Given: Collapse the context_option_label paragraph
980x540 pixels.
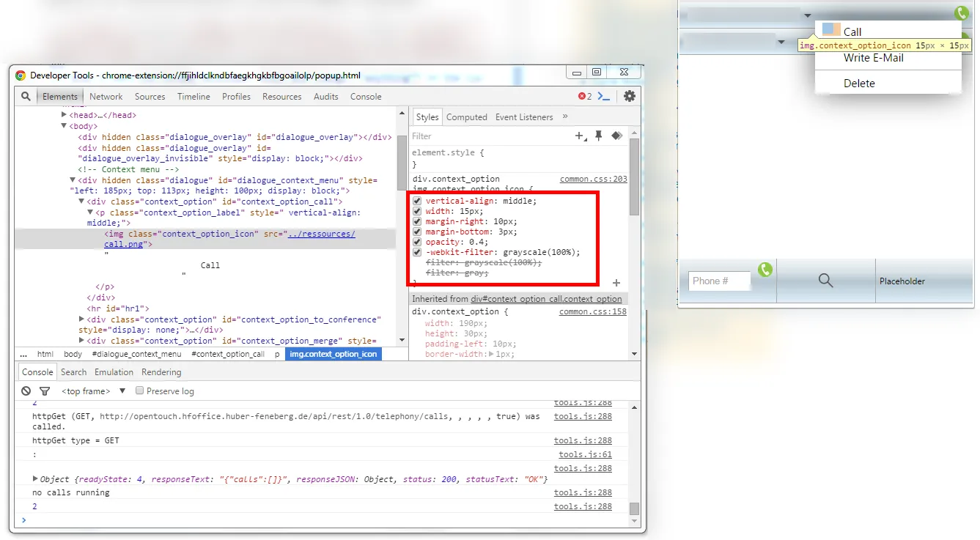Looking at the screenshot, I should [x=91, y=212].
